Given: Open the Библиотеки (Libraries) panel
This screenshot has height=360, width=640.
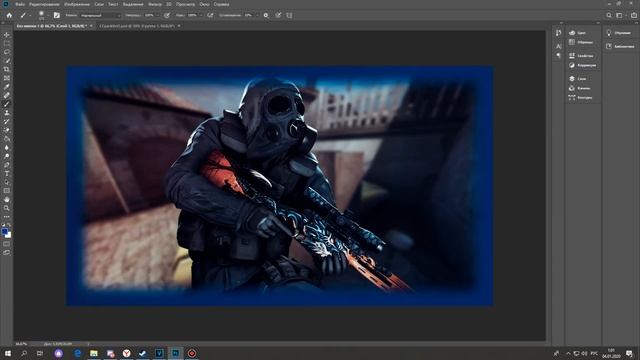Looking at the screenshot, I should tap(620, 46).
